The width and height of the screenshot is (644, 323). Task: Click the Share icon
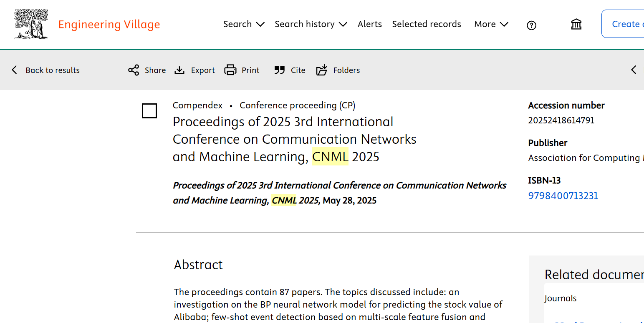(x=134, y=70)
